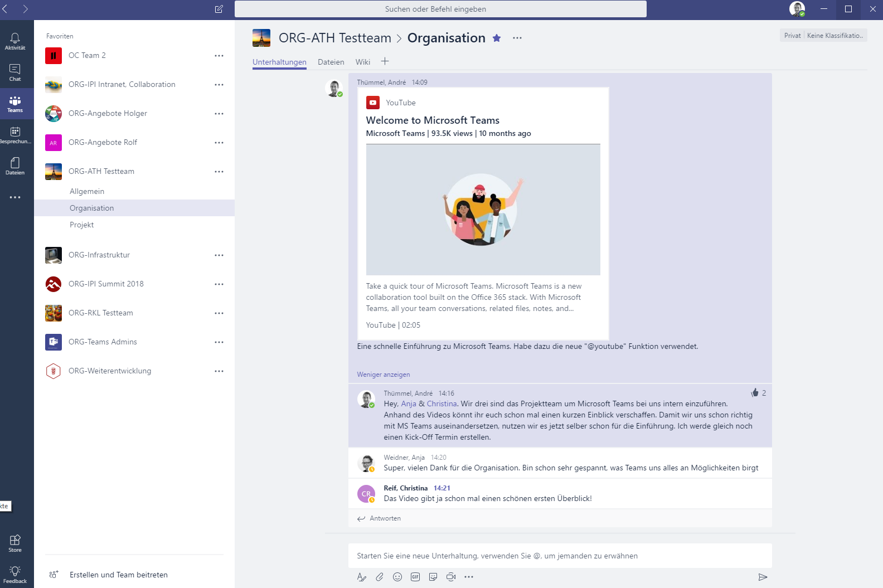Open the emoji picker
The width and height of the screenshot is (883, 588).
(x=397, y=577)
